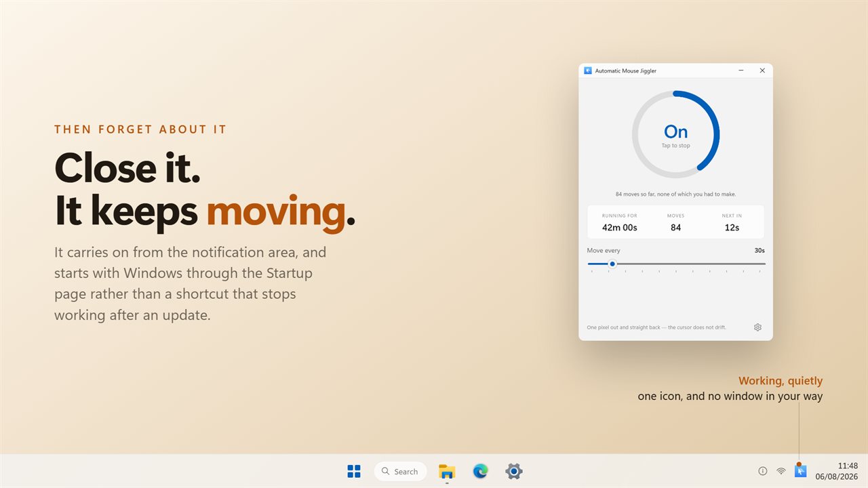Click the Mouse Jiggler tray icon
868x488 pixels.
[x=800, y=471]
